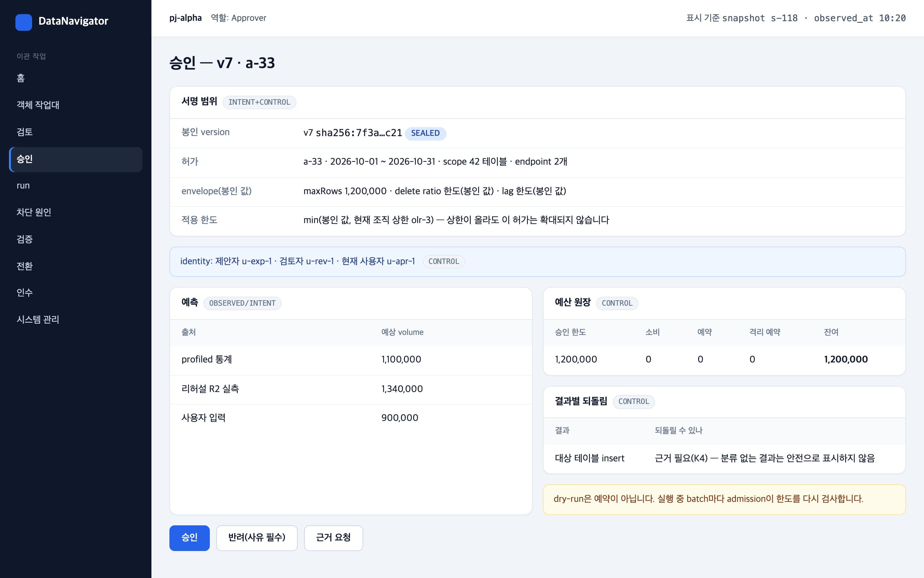924x578 pixels.
Task: Select the 승인 sidebar item
Action: point(76,159)
